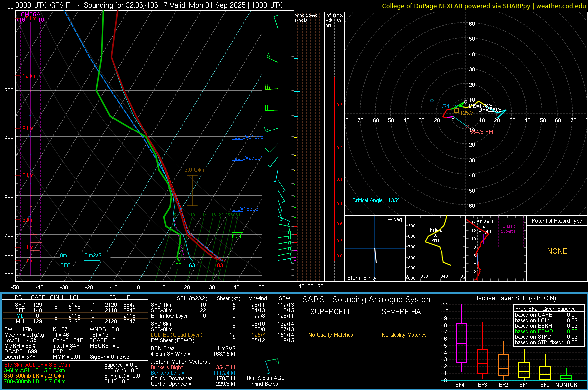Select the EFF parcel row
Screen dimensions: 588x390
tap(75, 310)
